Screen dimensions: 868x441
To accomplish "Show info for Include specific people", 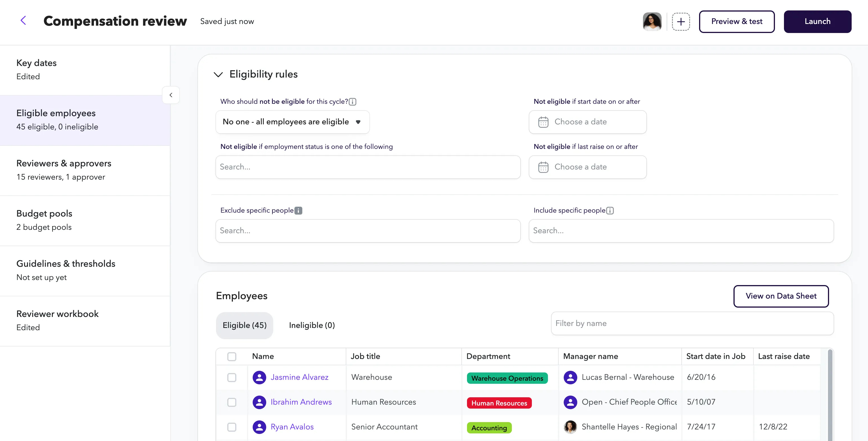I will [610, 211].
